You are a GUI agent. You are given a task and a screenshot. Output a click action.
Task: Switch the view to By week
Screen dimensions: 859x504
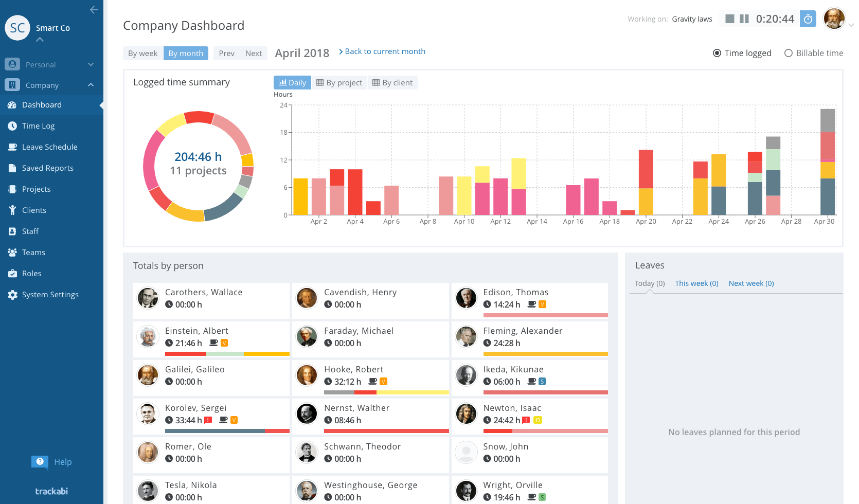[x=143, y=53]
